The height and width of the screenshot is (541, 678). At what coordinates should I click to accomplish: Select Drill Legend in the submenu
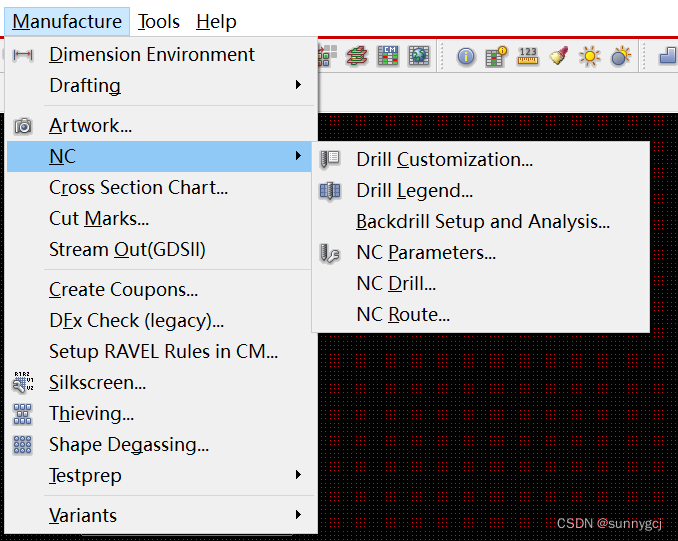(414, 190)
